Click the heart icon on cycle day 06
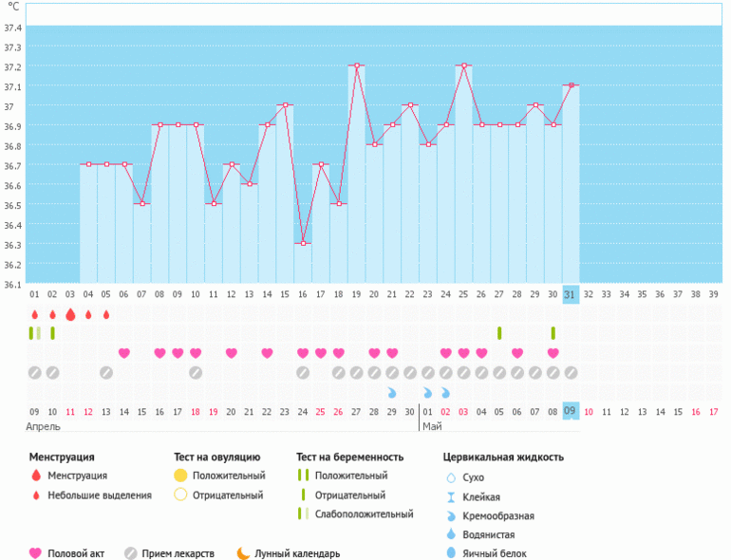 [124, 353]
